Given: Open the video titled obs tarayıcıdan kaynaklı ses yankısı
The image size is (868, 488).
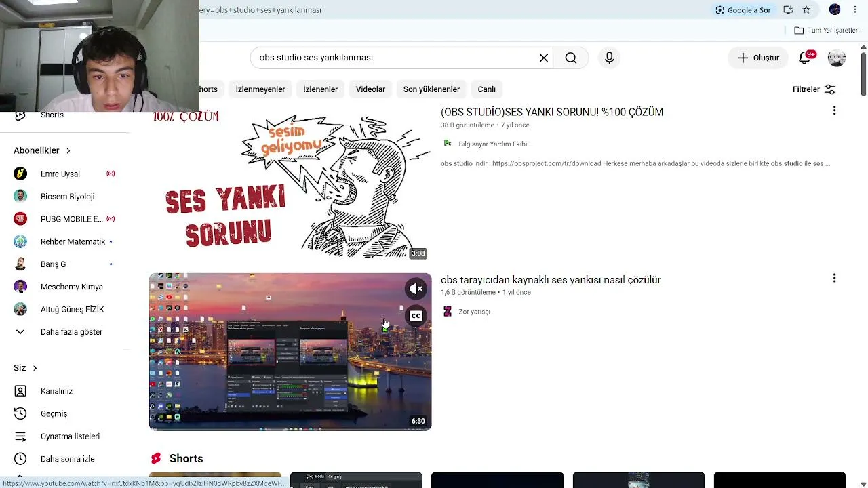Looking at the screenshot, I should click(551, 279).
